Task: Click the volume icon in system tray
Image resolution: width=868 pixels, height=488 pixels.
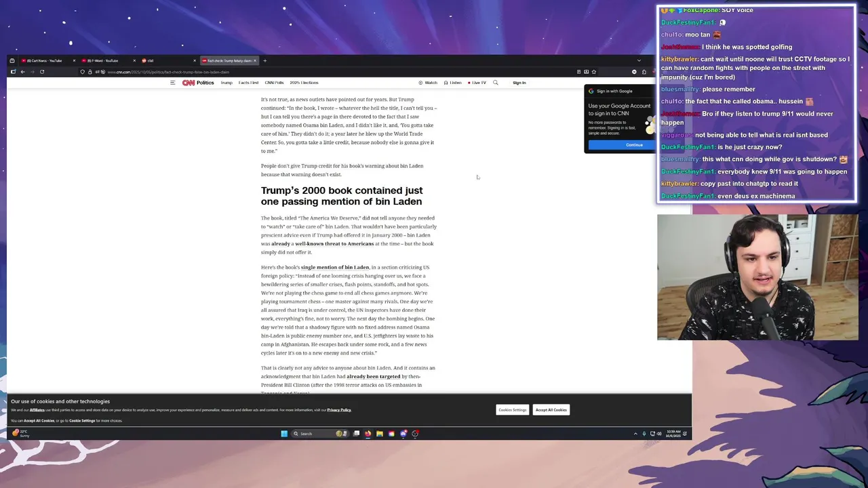Action: pyautogui.click(x=659, y=434)
